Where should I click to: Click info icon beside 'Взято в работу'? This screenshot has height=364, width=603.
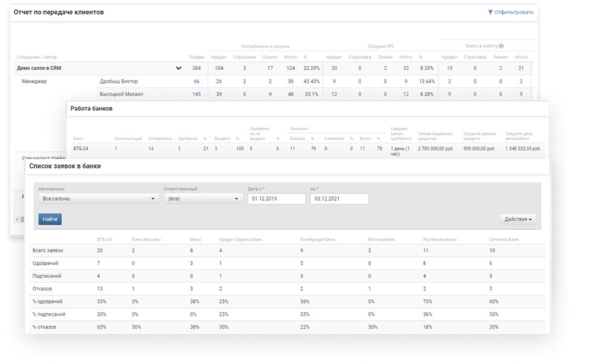pyautogui.click(x=501, y=46)
